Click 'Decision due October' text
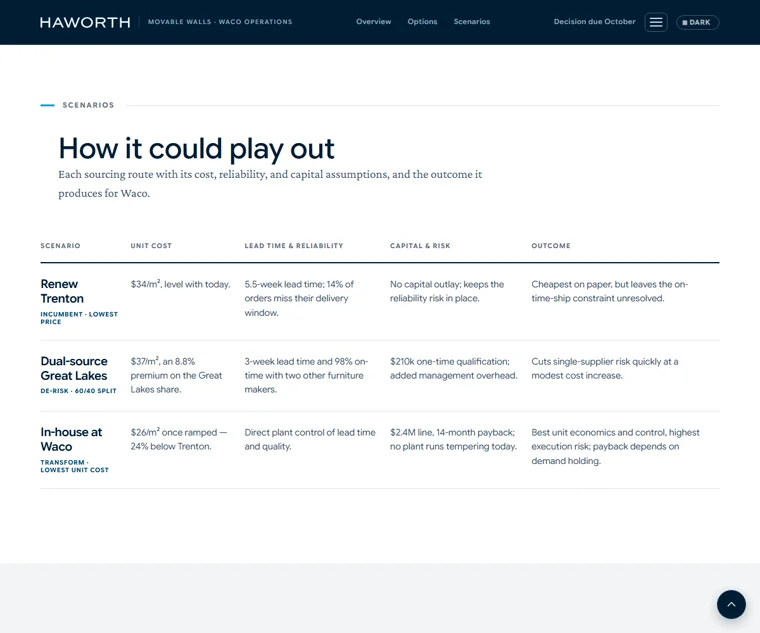The width and height of the screenshot is (760, 633). tap(594, 22)
